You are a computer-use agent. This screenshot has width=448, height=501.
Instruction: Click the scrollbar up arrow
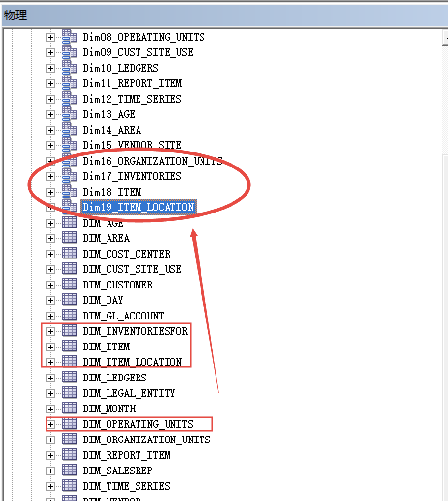tap(445, 38)
